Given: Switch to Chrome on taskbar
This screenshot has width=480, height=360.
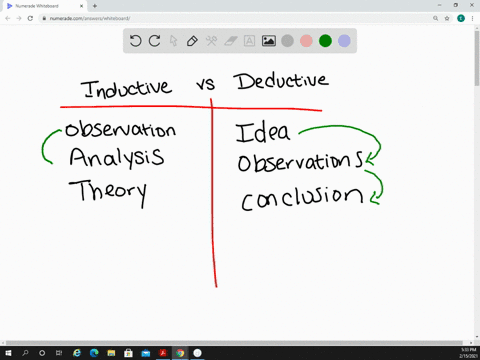Looking at the screenshot, I should pos(180,353).
